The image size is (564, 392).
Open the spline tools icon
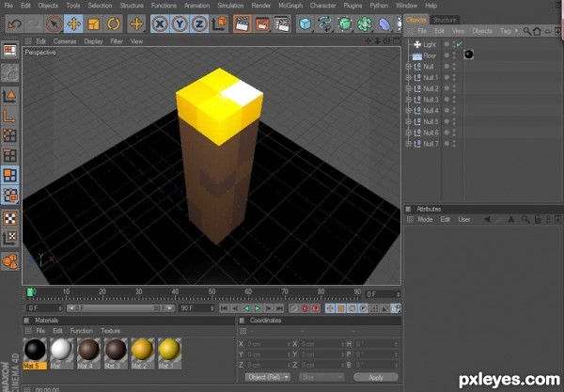tap(325, 24)
